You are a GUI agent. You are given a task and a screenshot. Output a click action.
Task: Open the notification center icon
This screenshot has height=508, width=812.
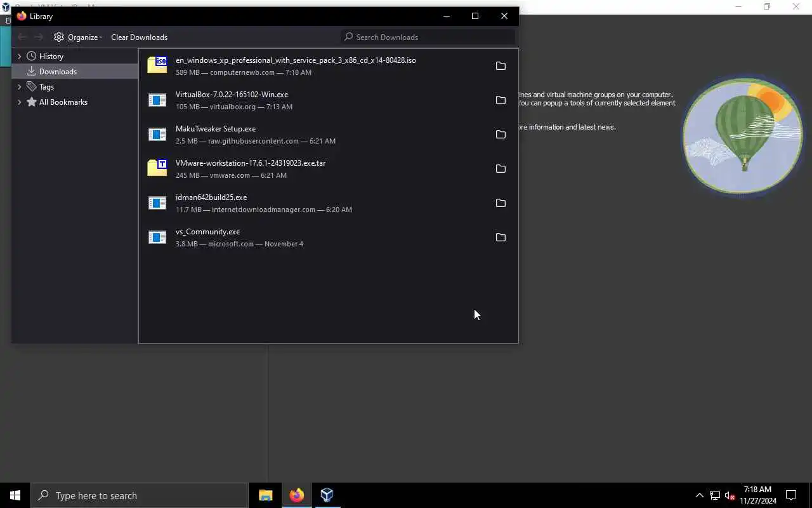791,495
